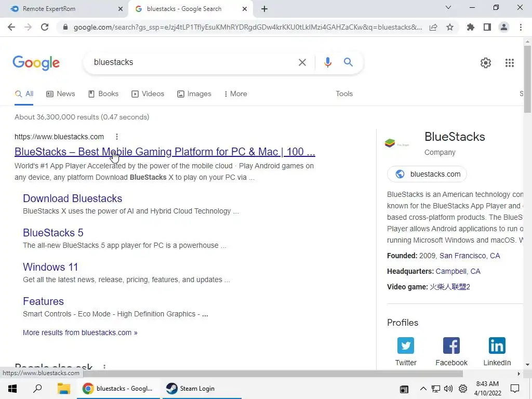Open a new browser tab
This screenshot has height=399, width=532.
click(x=264, y=9)
